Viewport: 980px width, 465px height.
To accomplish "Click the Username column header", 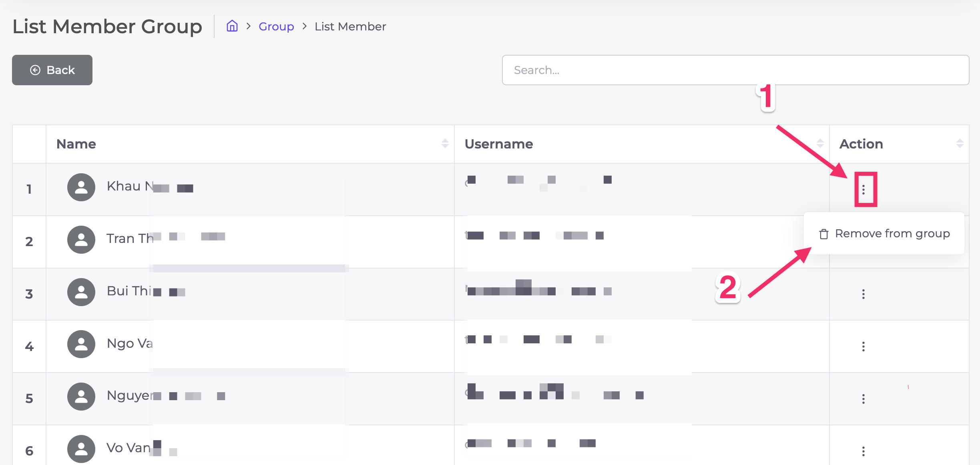I will click(499, 144).
